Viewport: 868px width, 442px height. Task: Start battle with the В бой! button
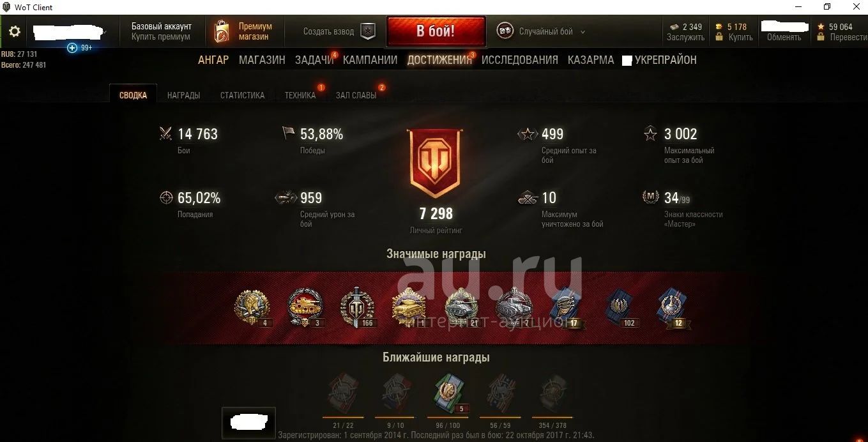(x=436, y=31)
